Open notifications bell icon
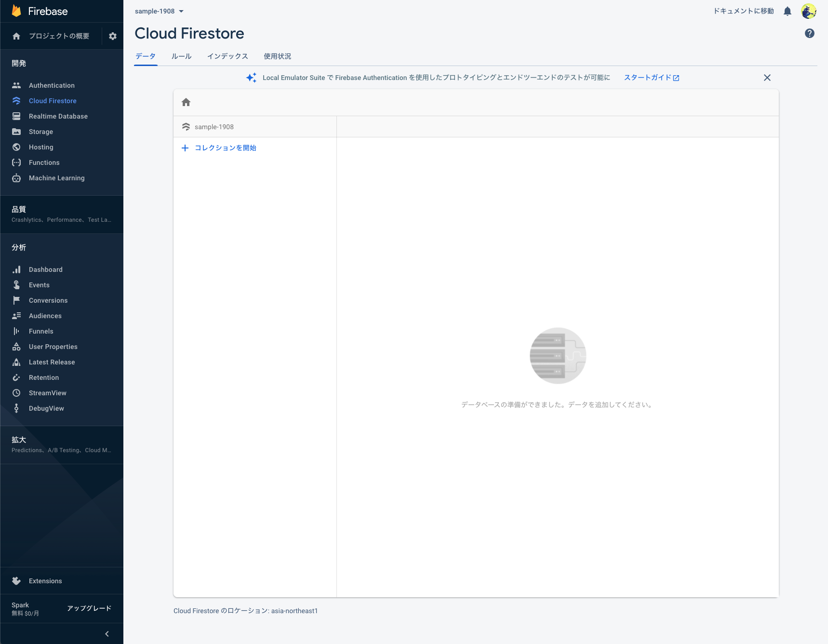The width and height of the screenshot is (828, 644). (788, 11)
